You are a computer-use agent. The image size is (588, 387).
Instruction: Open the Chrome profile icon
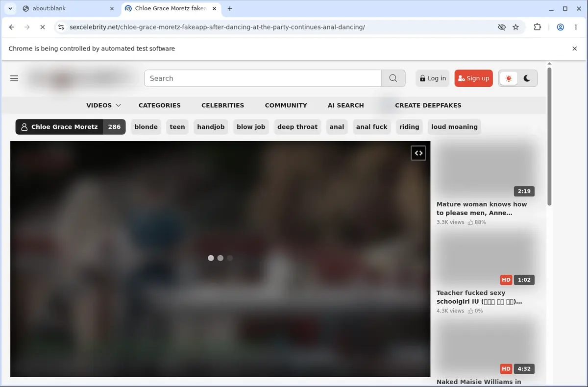[560, 27]
